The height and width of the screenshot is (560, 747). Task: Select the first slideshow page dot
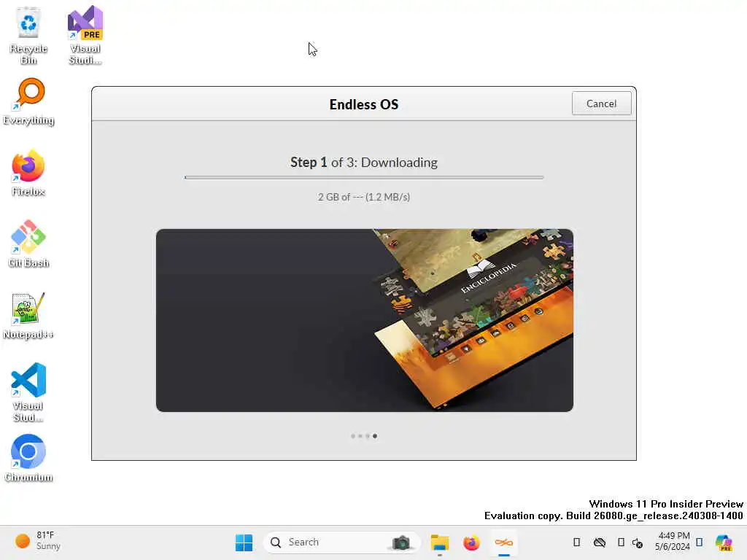click(x=353, y=436)
